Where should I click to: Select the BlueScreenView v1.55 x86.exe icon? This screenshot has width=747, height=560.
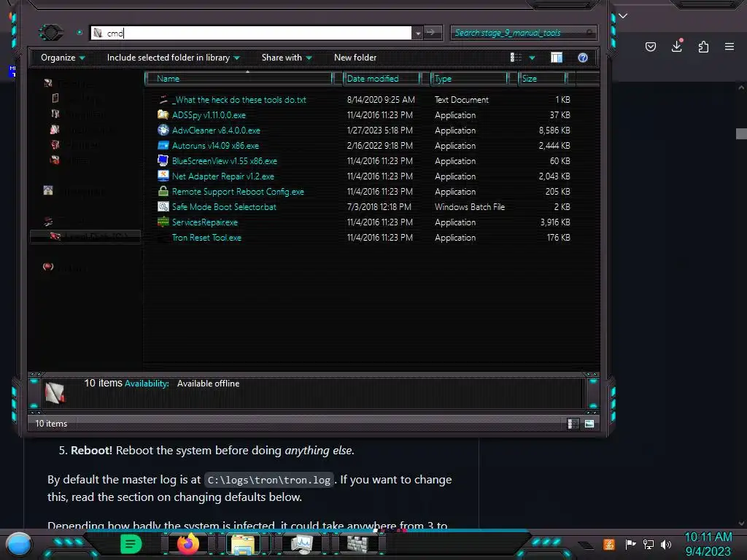point(163,160)
